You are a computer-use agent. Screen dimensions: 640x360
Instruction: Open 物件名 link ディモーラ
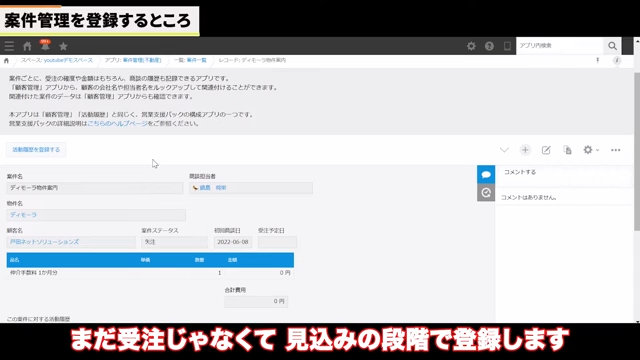coord(23,215)
